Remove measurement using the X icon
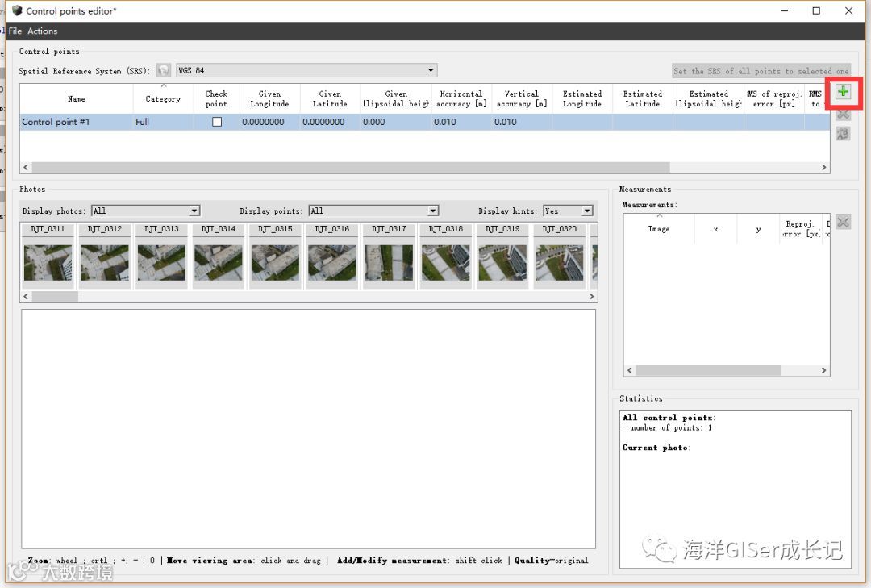Image resolution: width=871 pixels, height=588 pixels. tap(843, 223)
